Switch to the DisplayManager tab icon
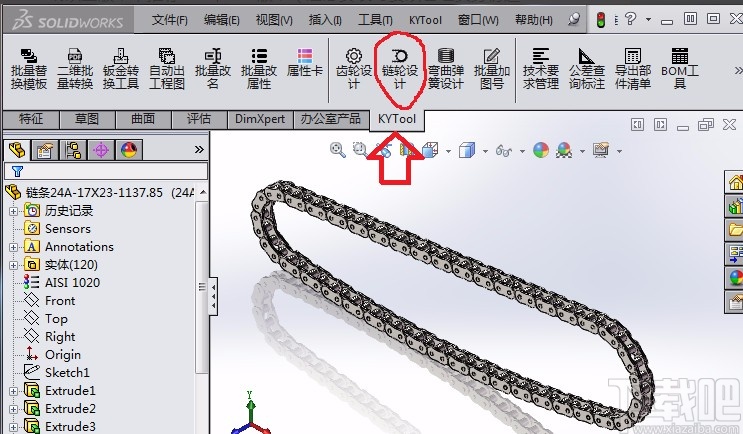Screen dimensions: 743x434 click(129, 151)
